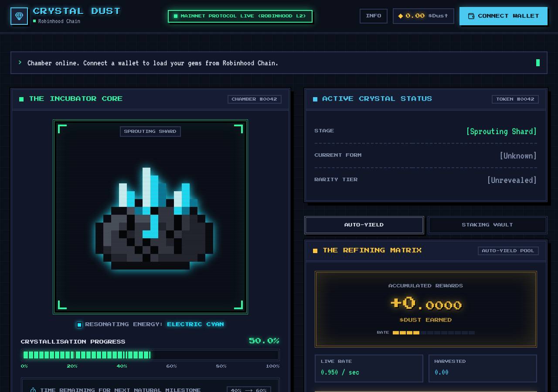The height and width of the screenshot is (392, 558).
Task: Click the Robinhood Chain subtitle
Action: pos(59,21)
